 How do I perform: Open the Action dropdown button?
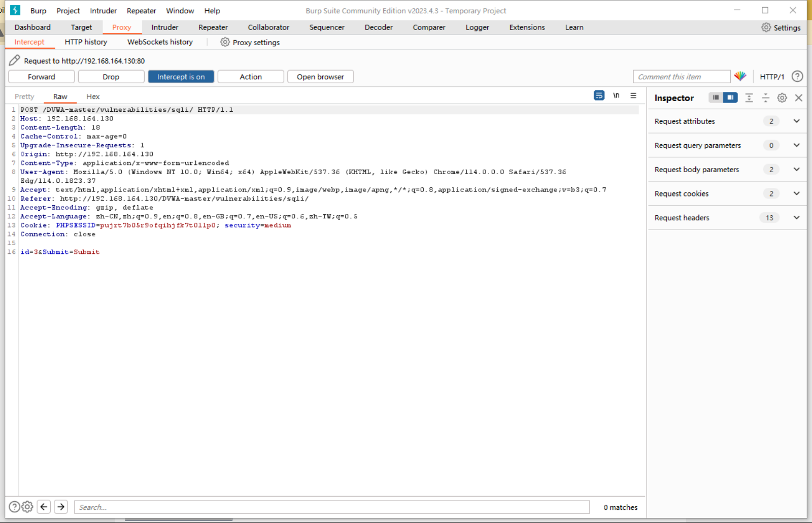251,77
